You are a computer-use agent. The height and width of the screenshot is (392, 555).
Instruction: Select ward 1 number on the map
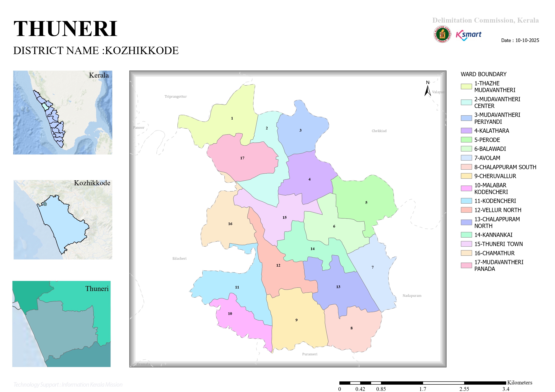pos(232,118)
